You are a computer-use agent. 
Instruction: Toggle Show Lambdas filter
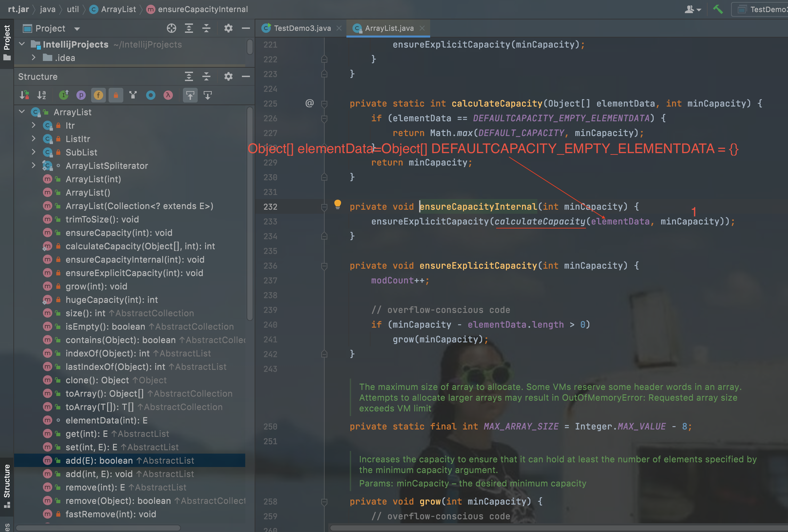click(x=168, y=95)
